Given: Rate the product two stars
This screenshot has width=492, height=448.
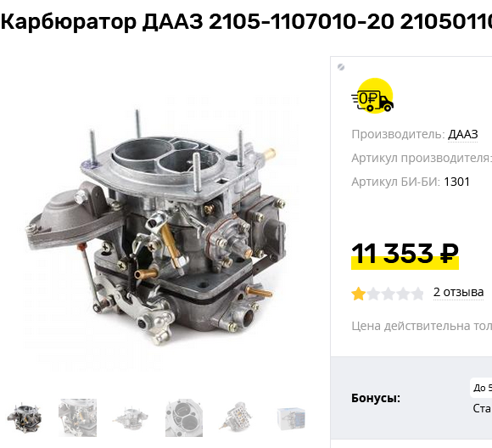Looking at the screenshot, I should [x=373, y=294].
